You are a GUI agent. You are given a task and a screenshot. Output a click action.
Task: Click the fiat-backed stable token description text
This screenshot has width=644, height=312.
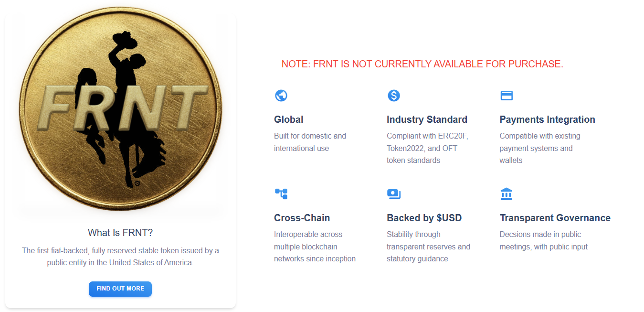120,257
